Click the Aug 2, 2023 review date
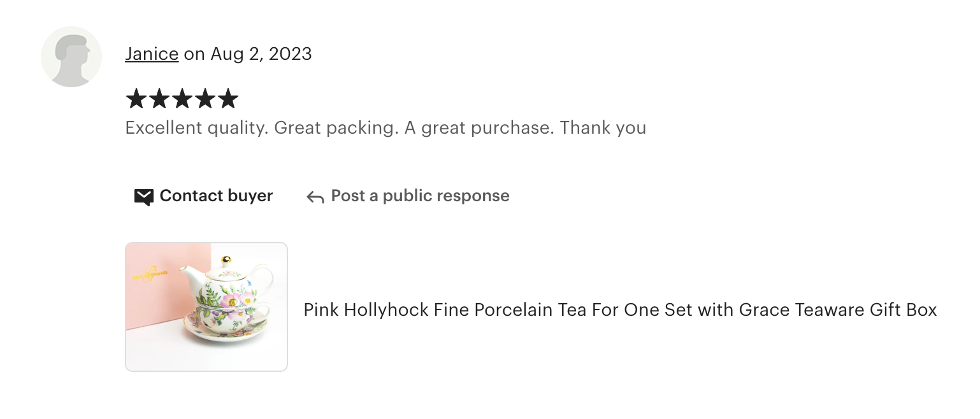The width and height of the screenshot is (980, 419). point(261,54)
